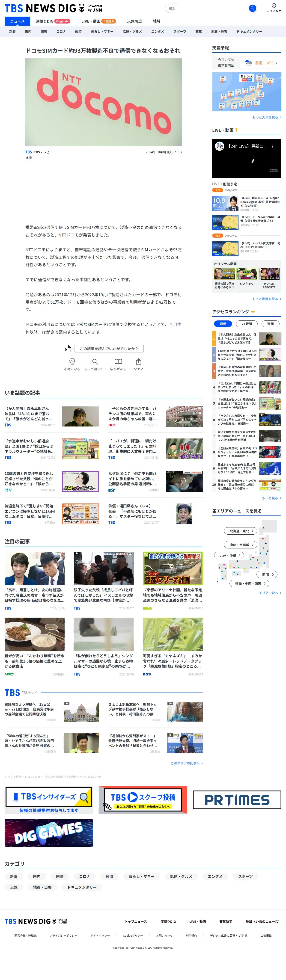
Task: Open the footer 利用規約 link
Action: 191,936
